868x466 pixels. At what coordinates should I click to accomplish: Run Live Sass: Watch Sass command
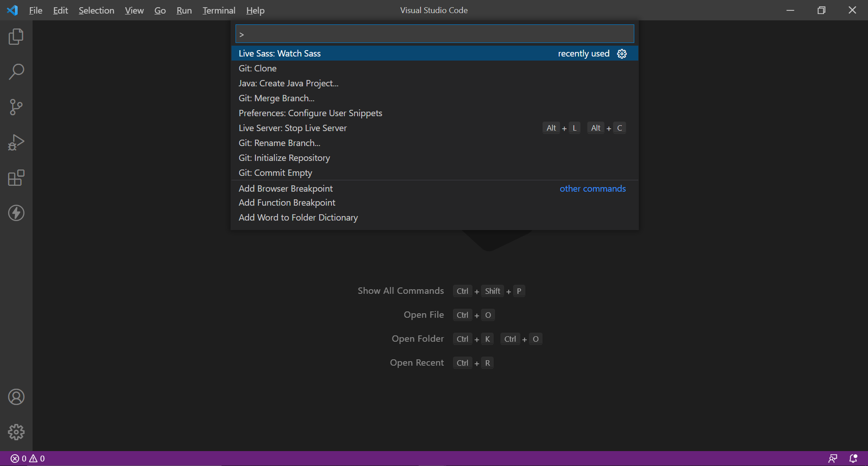point(435,53)
